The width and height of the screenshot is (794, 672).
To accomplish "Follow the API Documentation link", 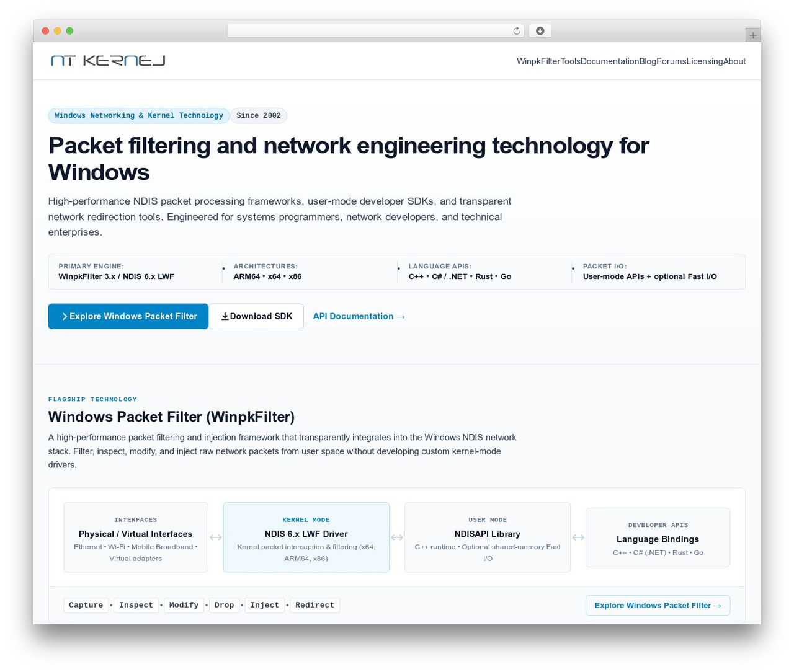I will coord(359,316).
